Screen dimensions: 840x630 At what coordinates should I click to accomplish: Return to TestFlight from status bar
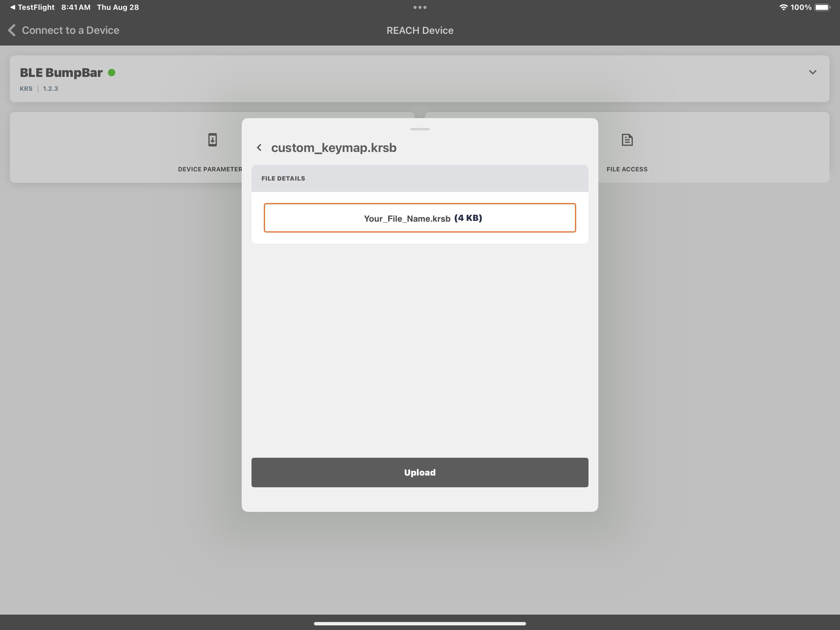pos(32,7)
